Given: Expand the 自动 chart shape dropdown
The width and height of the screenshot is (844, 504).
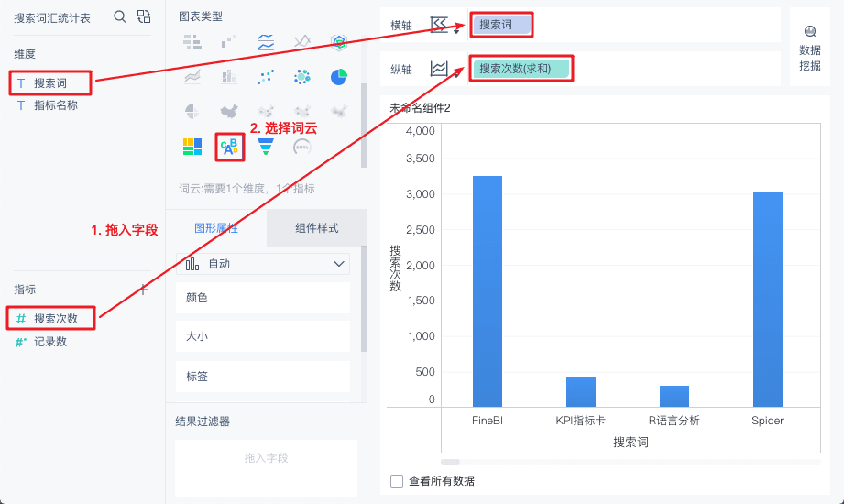Looking at the screenshot, I should 263,264.
